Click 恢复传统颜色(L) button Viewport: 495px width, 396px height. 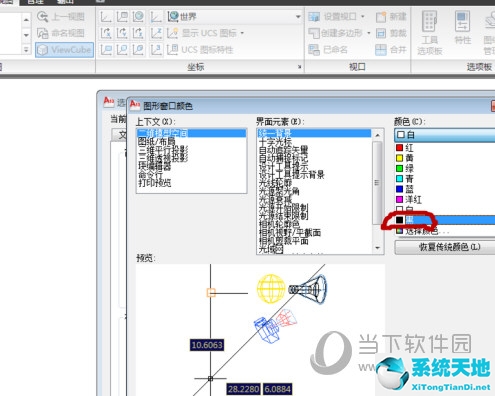point(445,247)
